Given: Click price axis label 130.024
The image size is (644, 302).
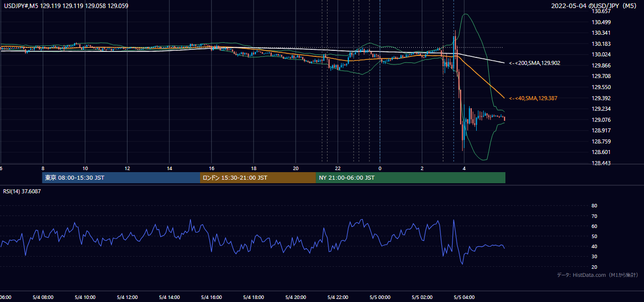Looking at the screenshot, I should click(x=602, y=55).
